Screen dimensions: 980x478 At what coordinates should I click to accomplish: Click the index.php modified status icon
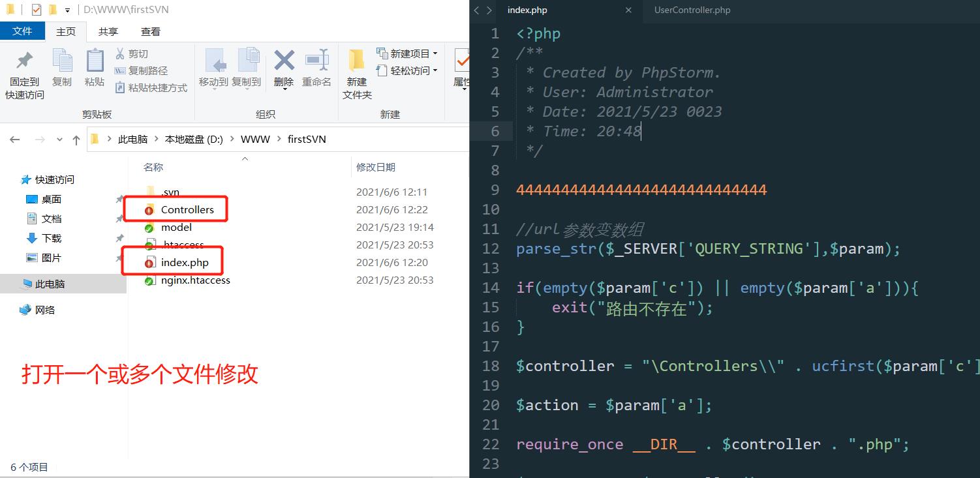pyautogui.click(x=149, y=262)
